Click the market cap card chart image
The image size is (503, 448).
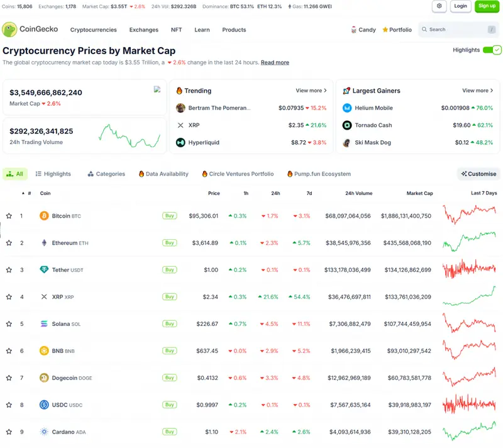(157, 89)
